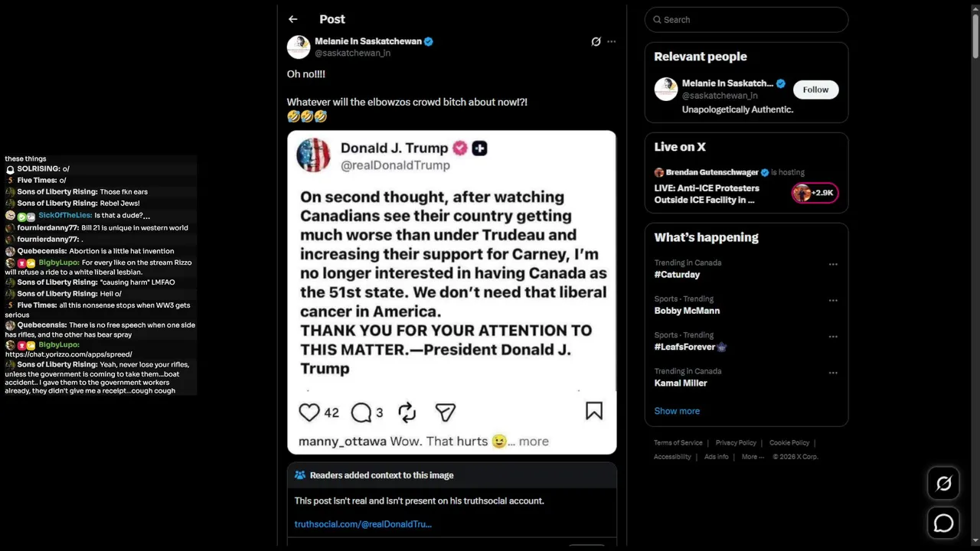
Task: Join the live Anti-ICE Protesters broadcast
Action: [x=707, y=194]
